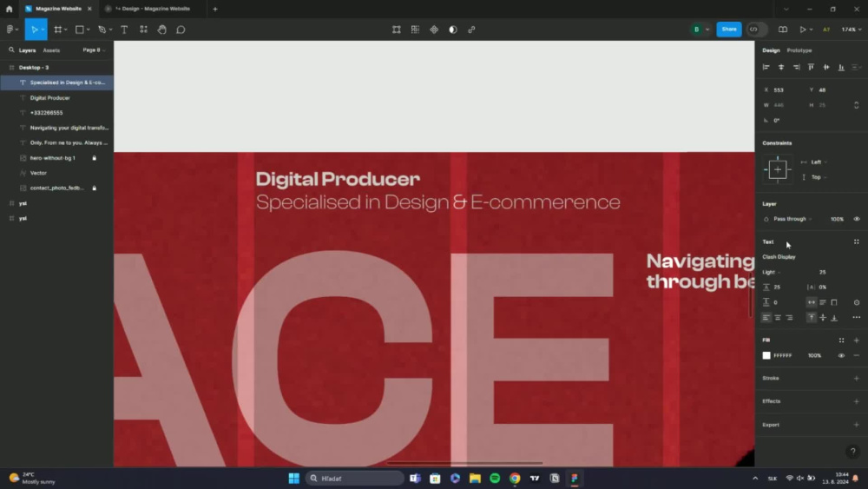Screen dimensions: 868x489
Task: Select the Hand tool
Action: [161, 30]
